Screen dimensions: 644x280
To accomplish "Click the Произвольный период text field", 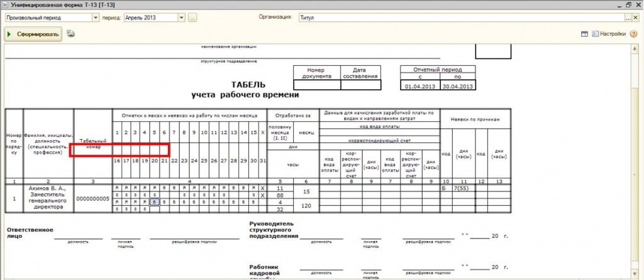I will (x=48, y=18).
